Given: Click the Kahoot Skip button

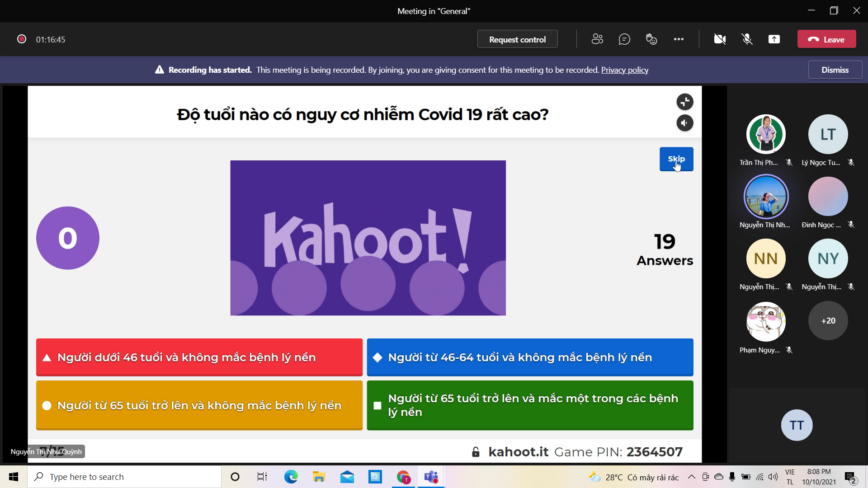Looking at the screenshot, I should tap(676, 159).
